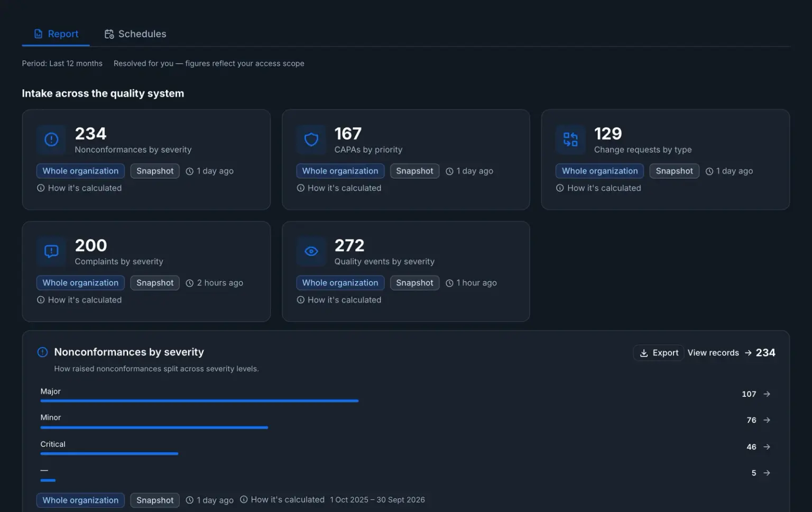
Task: Click the Minor severity bar
Action: point(154,427)
